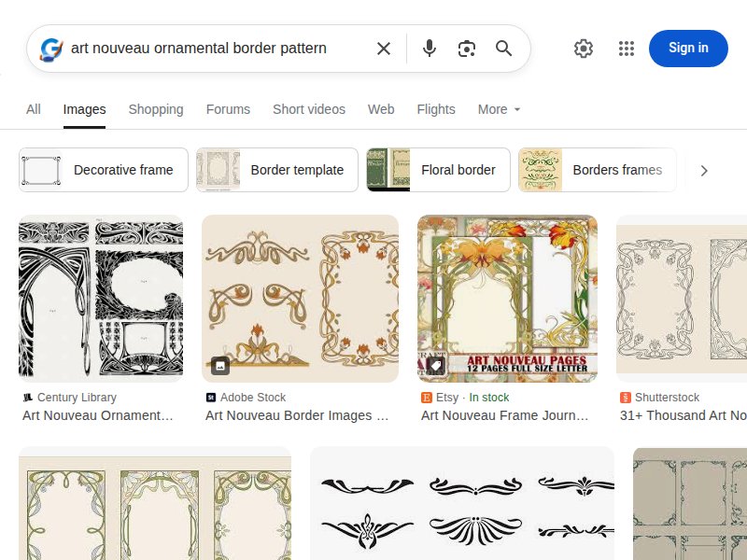The width and height of the screenshot is (747, 560).
Task: Open the Google apps grid icon
Action: point(626,49)
